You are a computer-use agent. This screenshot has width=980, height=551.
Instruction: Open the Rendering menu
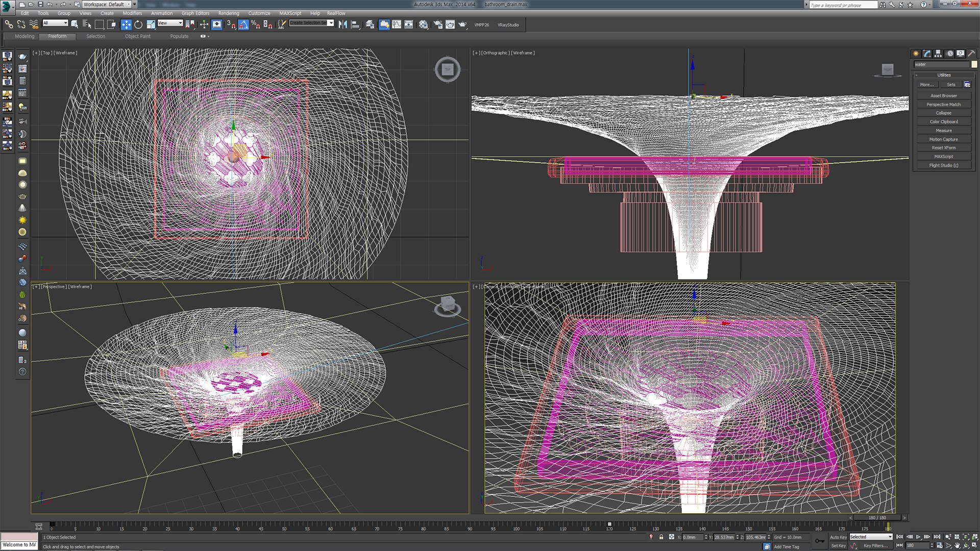click(228, 13)
